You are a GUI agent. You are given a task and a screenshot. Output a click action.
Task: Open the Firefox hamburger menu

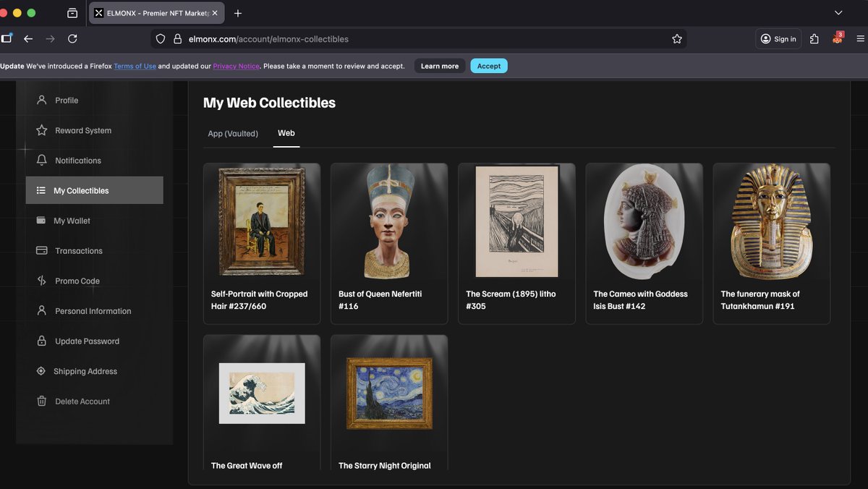pyautogui.click(x=860, y=39)
